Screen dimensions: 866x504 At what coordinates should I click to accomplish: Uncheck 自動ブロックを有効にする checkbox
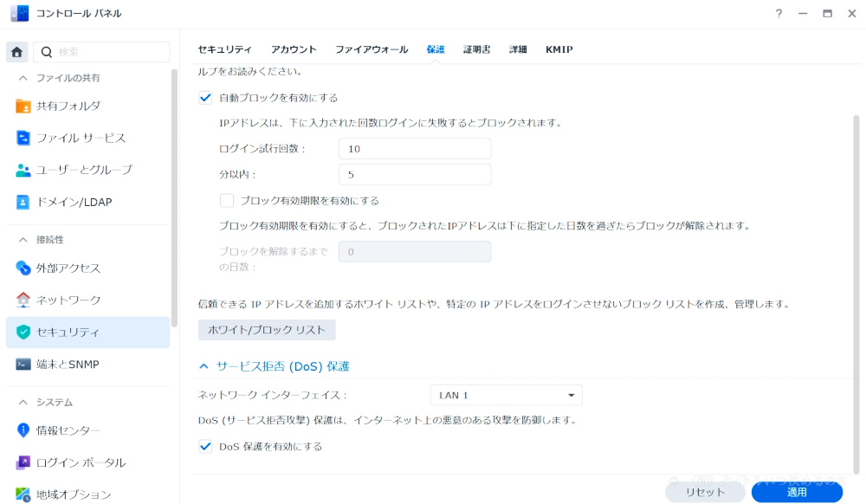pyautogui.click(x=205, y=98)
